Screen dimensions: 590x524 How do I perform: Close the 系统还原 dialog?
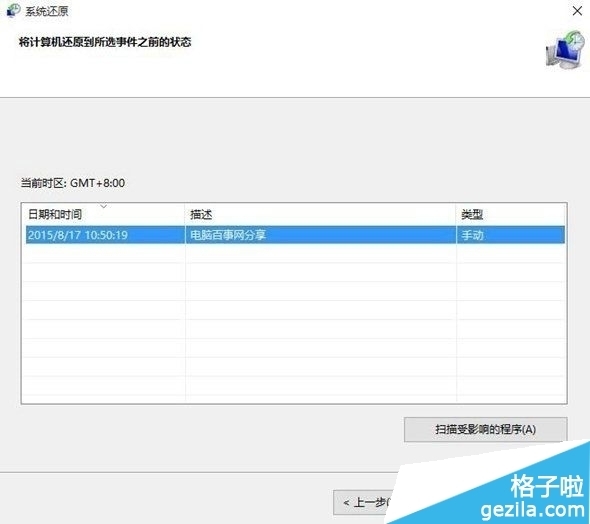pos(577,11)
